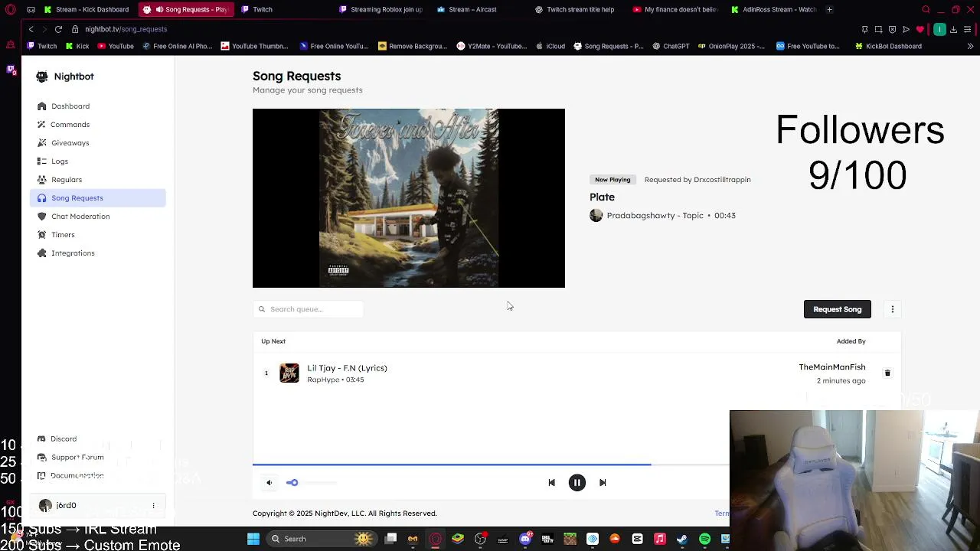
Task: Open a new browser tab
Action: [829, 9]
